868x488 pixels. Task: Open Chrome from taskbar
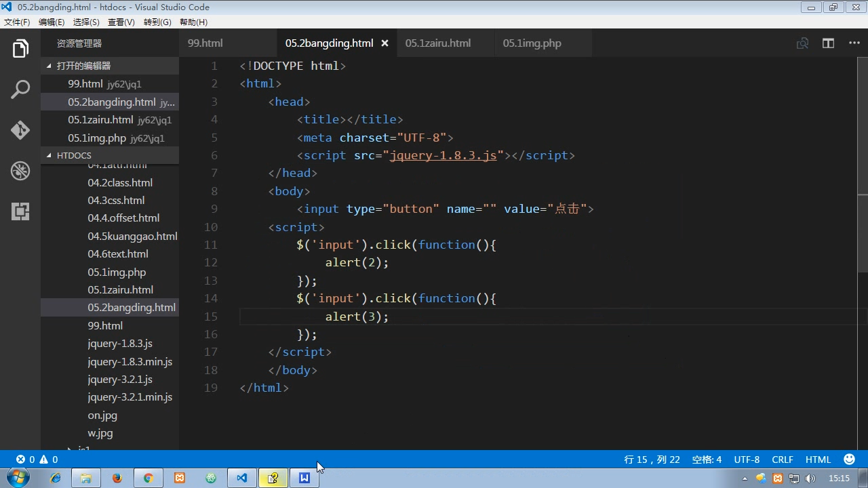[x=148, y=478]
